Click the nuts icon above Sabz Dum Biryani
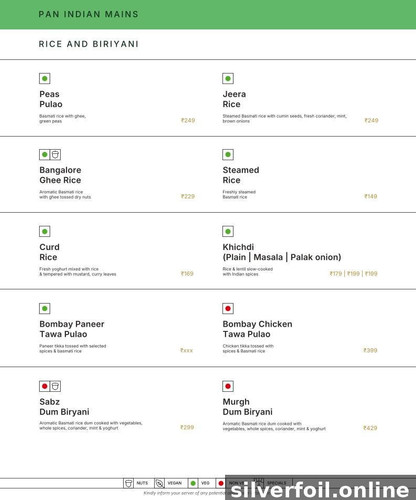The width and height of the screenshot is (416, 500). [x=55, y=386]
